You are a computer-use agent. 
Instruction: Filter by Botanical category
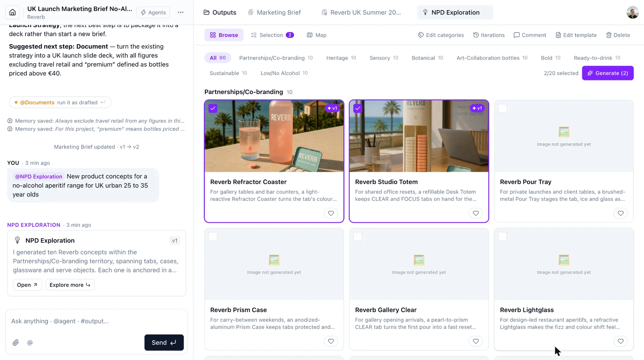coord(427,58)
